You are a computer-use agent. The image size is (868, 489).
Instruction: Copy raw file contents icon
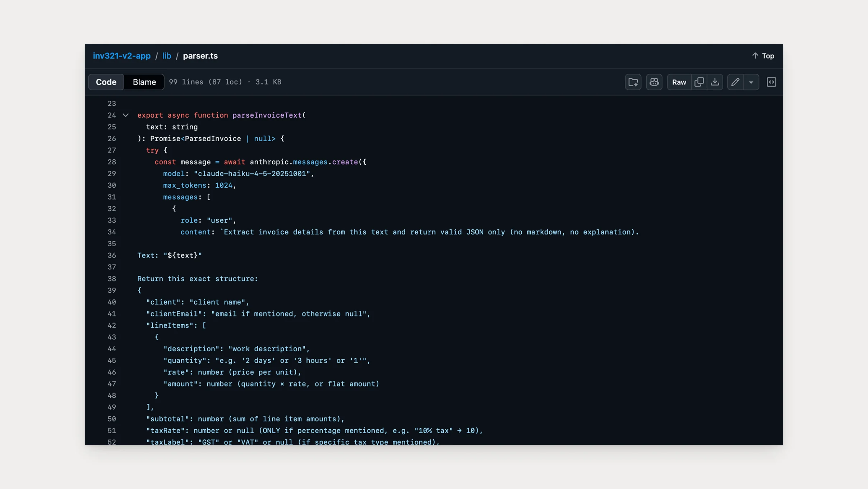point(699,82)
